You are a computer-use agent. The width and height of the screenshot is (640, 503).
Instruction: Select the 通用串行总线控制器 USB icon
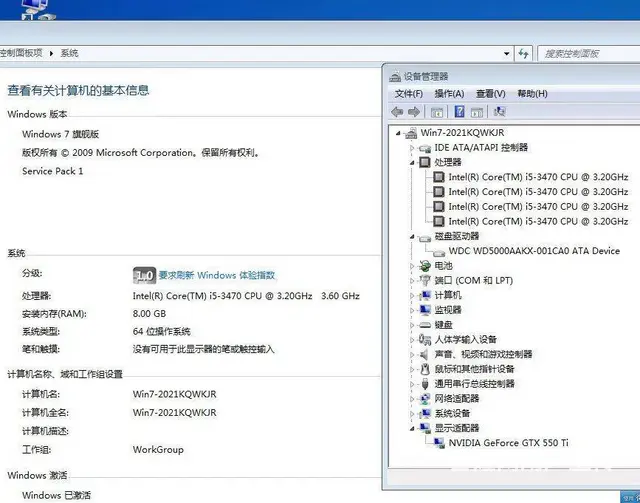[425, 384]
